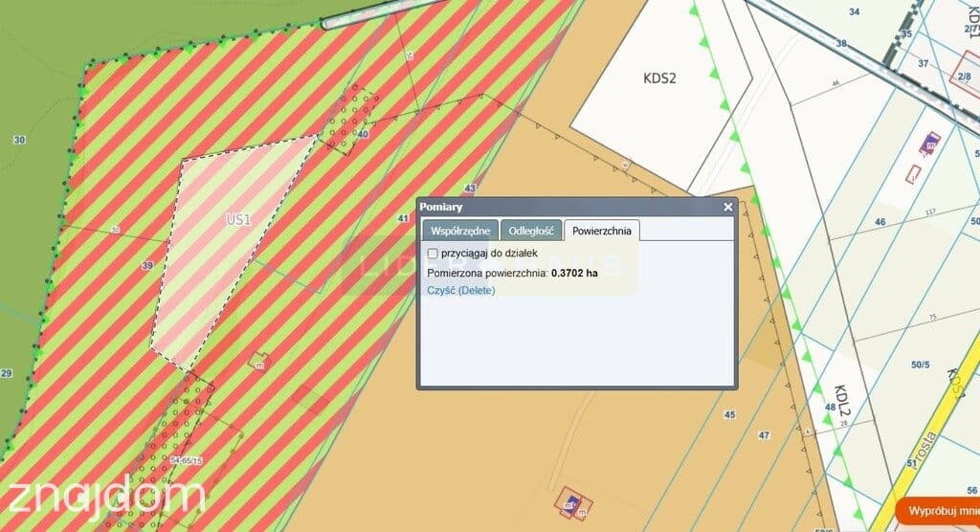Close the Pomiary measurement dialog
Image resolution: width=980 pixels, height=532 pixels.
click(x=727, y=207)
